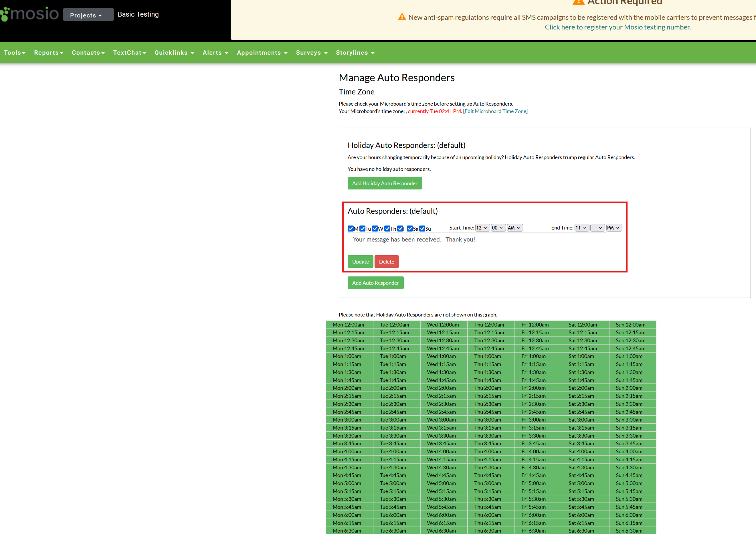
Task: Click the Tue 1:00am schedule cell
Action: tap(396, 356)
